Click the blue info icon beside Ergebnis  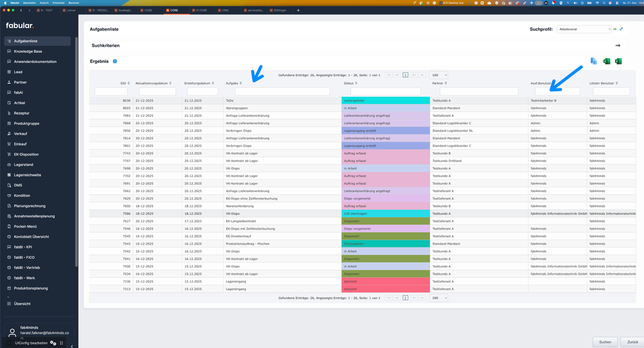pos(115,61)
